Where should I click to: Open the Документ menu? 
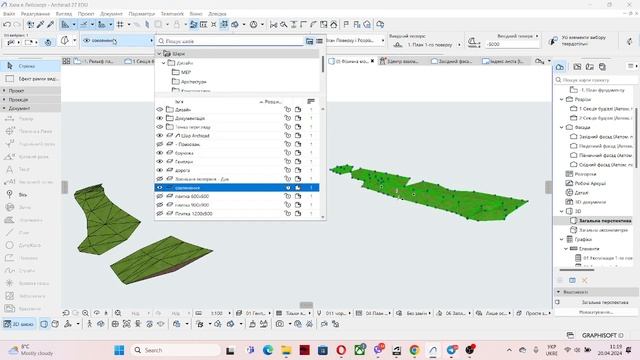[111, 13]
